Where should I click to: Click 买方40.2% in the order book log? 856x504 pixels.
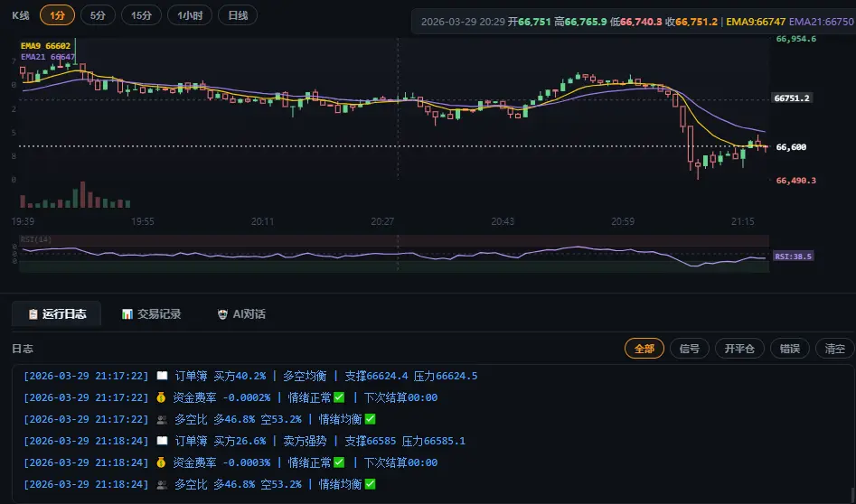tap(240, 376)
